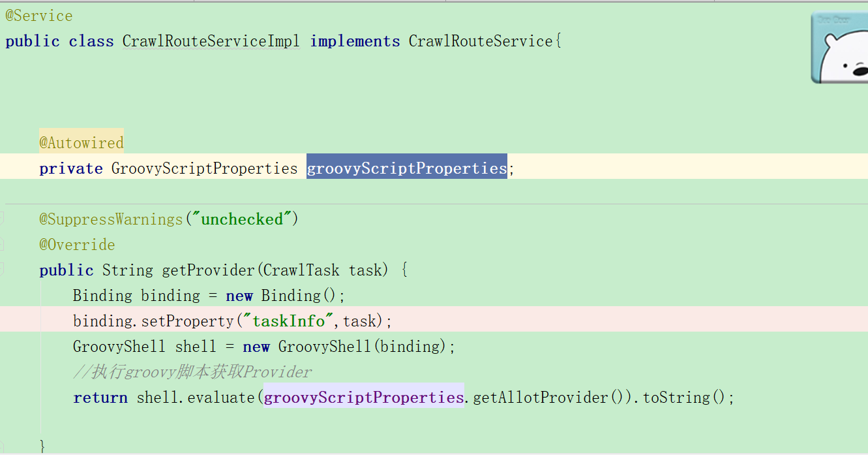The width and height of the screenshot is (868, 455).
Task: Toggle the fold marker beside @SuppressWarnings
Action: click(2, 219)
